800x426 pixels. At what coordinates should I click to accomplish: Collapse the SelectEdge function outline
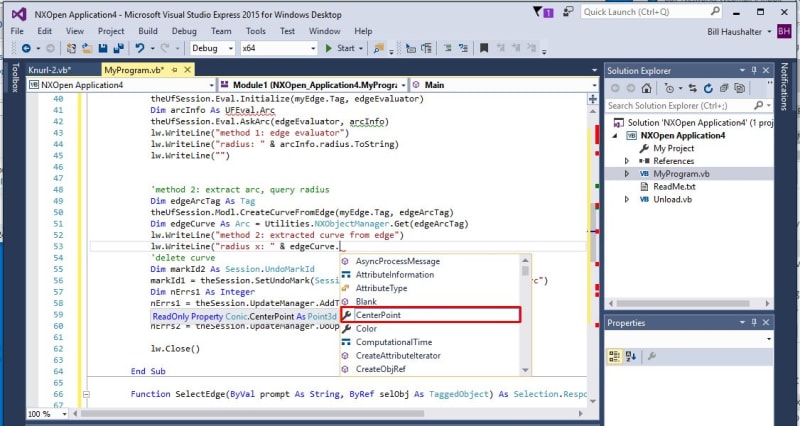(86, 394)
